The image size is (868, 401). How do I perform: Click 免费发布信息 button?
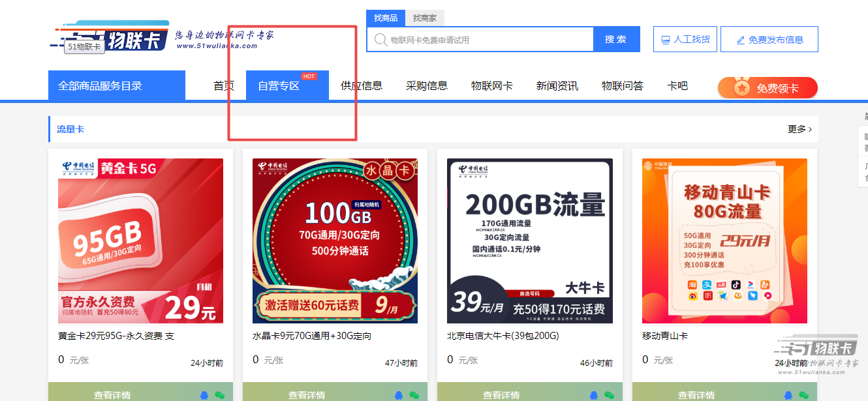(x=769, y=39)
